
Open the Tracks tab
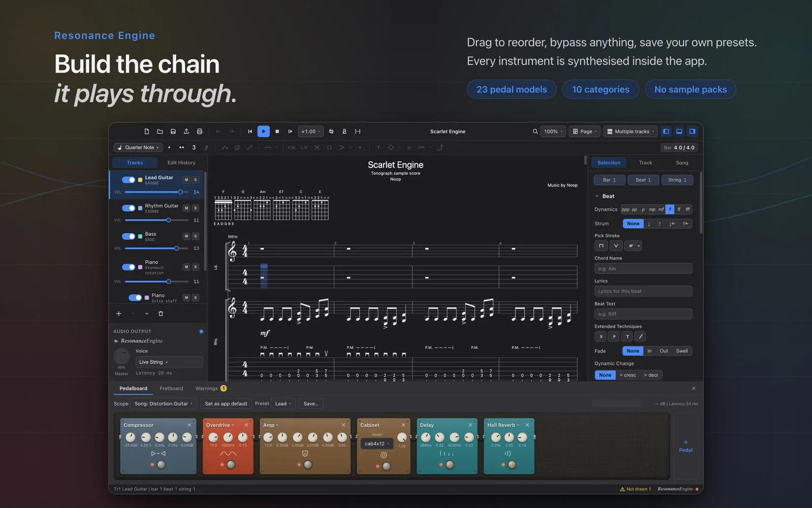coord(134,163)
